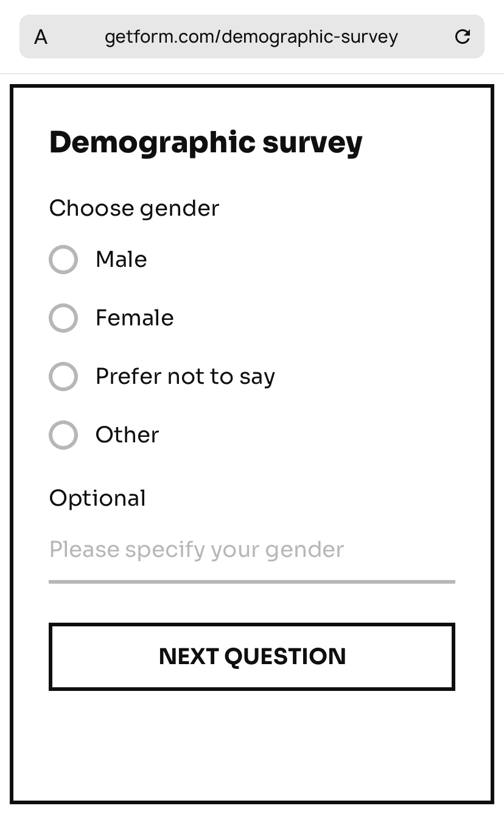Click empty address bar space left of reload icon
Image resolution: width=504 pixels, height=814 pixels.
426,37
